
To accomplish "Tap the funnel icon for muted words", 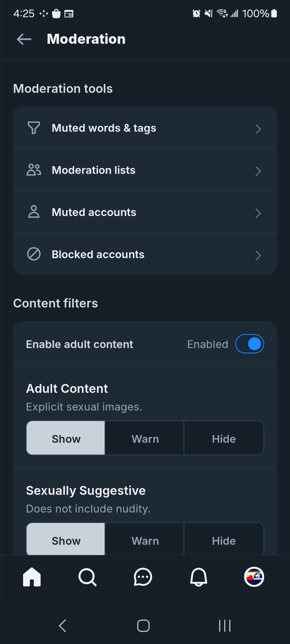I will coord(34,128).
